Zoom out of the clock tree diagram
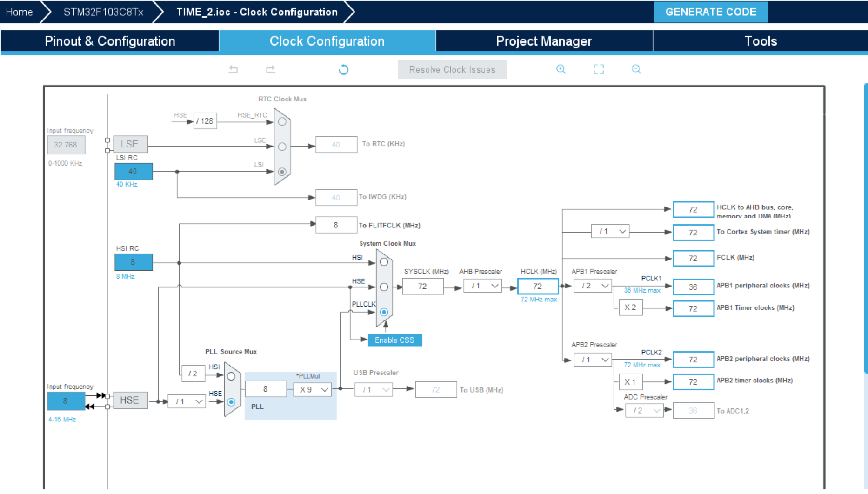 (x=636, y=69)
